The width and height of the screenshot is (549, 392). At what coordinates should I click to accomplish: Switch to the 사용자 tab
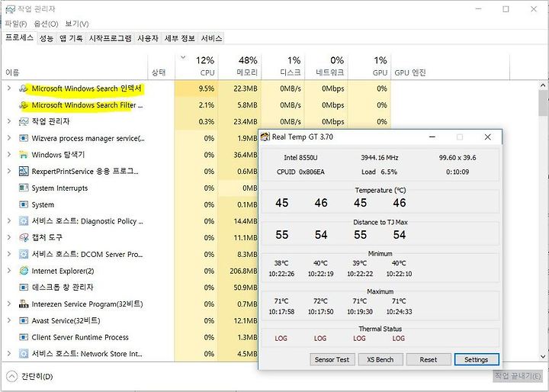pyautogui.click(x=148, y=38)
